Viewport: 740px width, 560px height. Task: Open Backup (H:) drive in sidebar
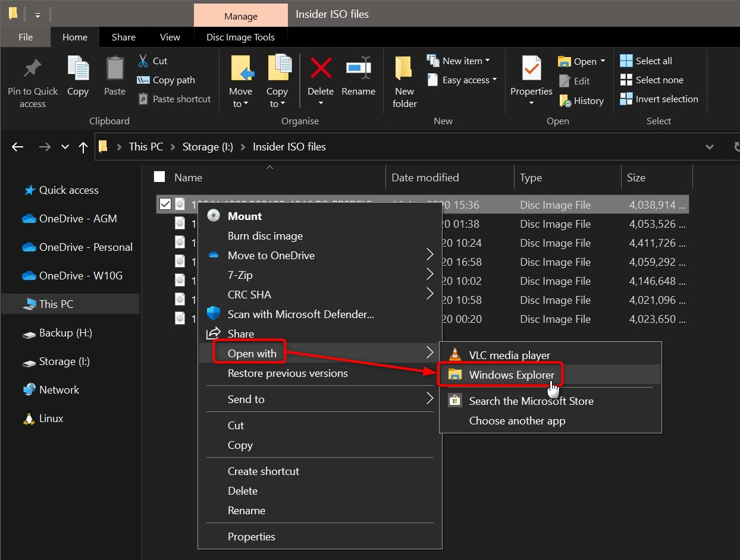(x=57, y=333)
